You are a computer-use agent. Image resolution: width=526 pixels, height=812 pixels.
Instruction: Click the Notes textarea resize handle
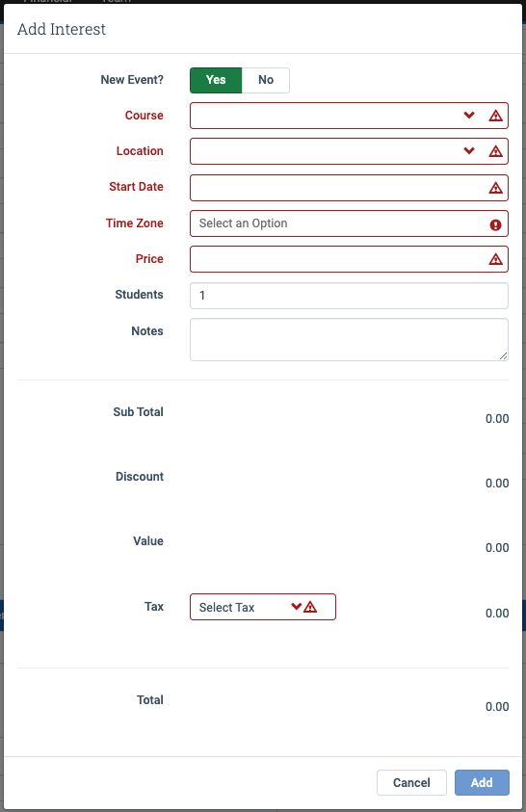tap(503, 355)
